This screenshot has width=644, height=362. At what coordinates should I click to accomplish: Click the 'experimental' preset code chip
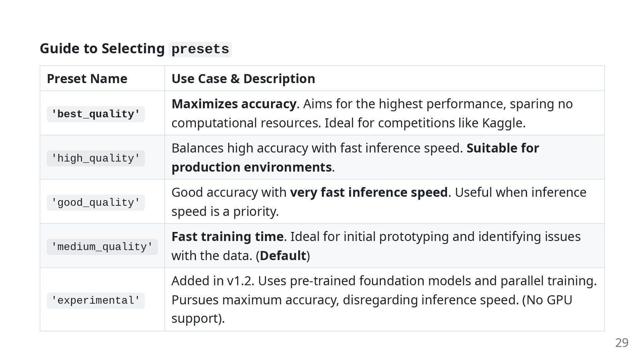(96, 301)
